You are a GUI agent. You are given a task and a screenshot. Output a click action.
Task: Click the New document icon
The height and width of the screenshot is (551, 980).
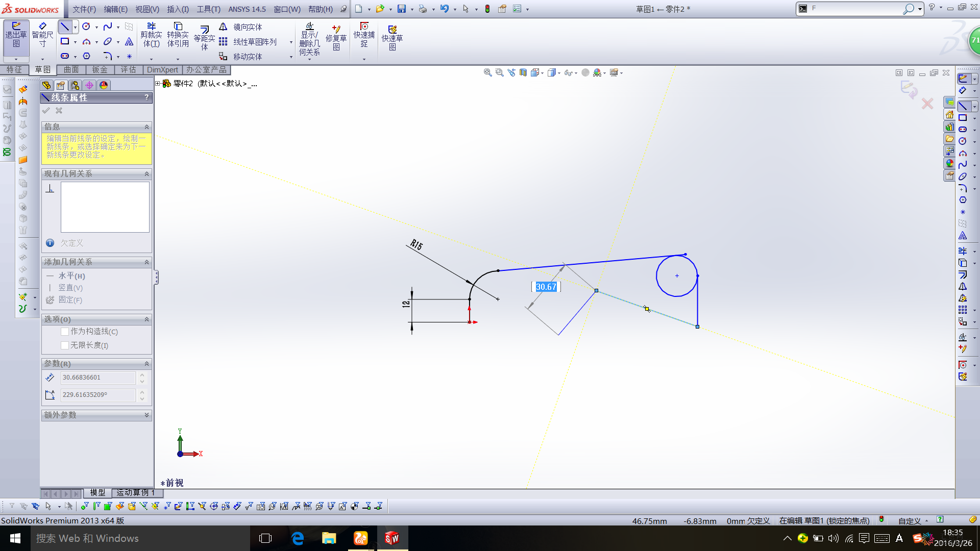coord(359,9)
